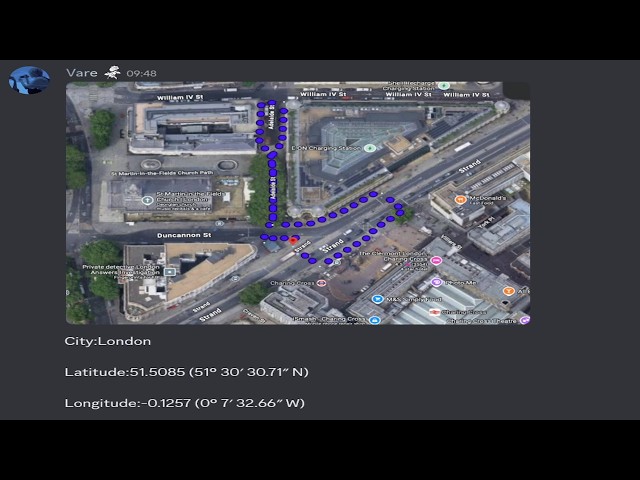Open Vare's profile avatar
The height and width of the screenshot is (480, 640).
[29, 80]
